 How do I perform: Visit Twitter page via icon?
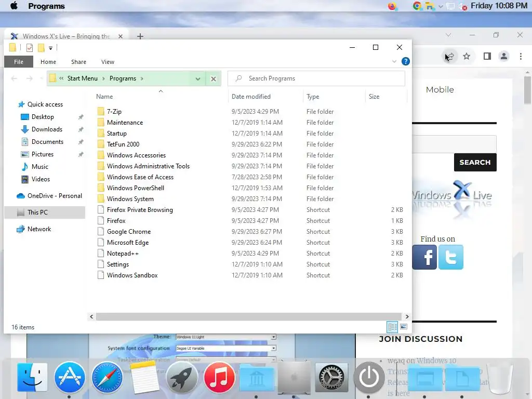(x=450, y=257)
